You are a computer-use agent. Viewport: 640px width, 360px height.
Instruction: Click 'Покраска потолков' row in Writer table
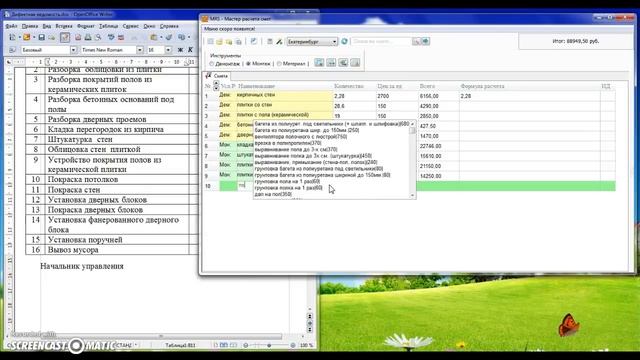(x=108, y=180)
